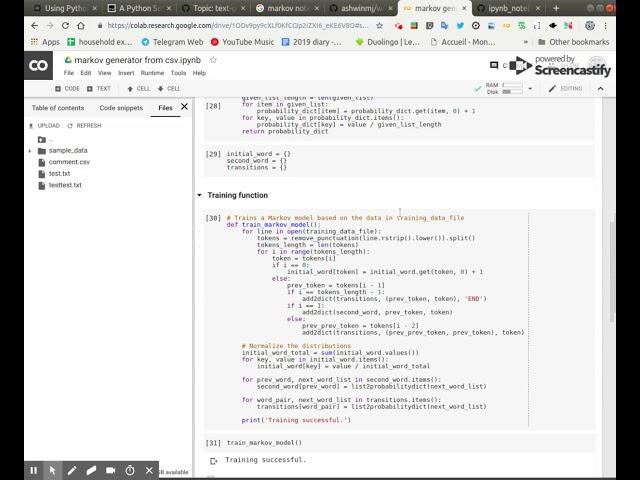Open the RAM/Disk connection dropdown arrow
640x480 pixels.
pos(530,89)
